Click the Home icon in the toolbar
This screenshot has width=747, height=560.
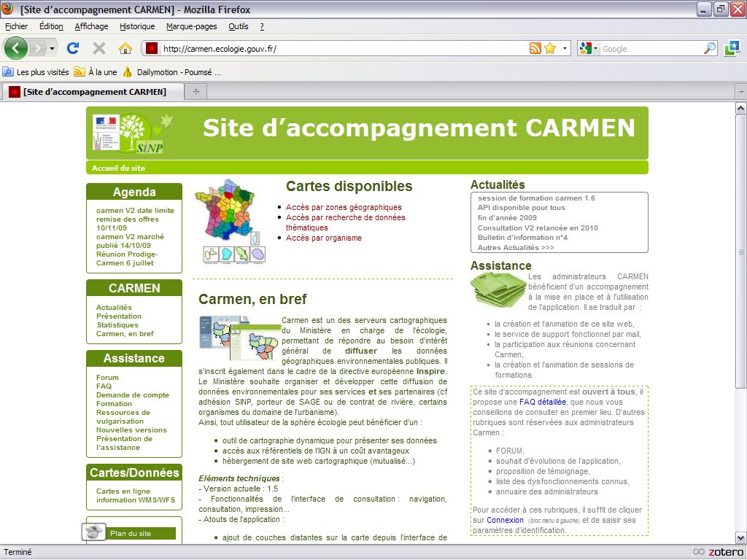[125, 48]
